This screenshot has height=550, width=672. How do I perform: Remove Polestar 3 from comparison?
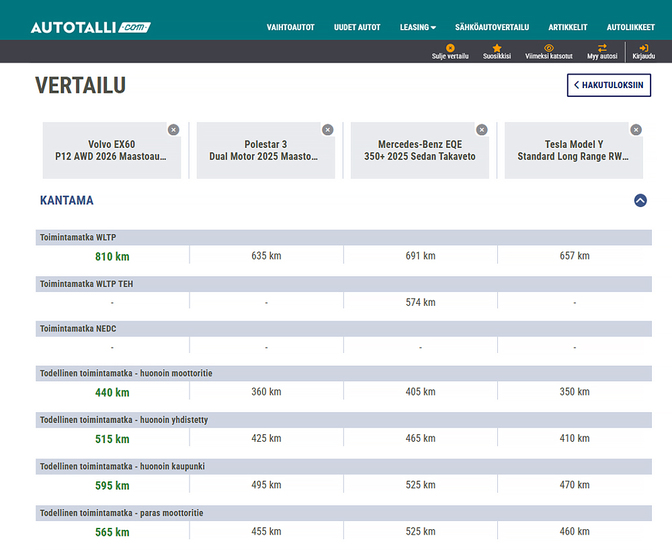click(327, 130)
